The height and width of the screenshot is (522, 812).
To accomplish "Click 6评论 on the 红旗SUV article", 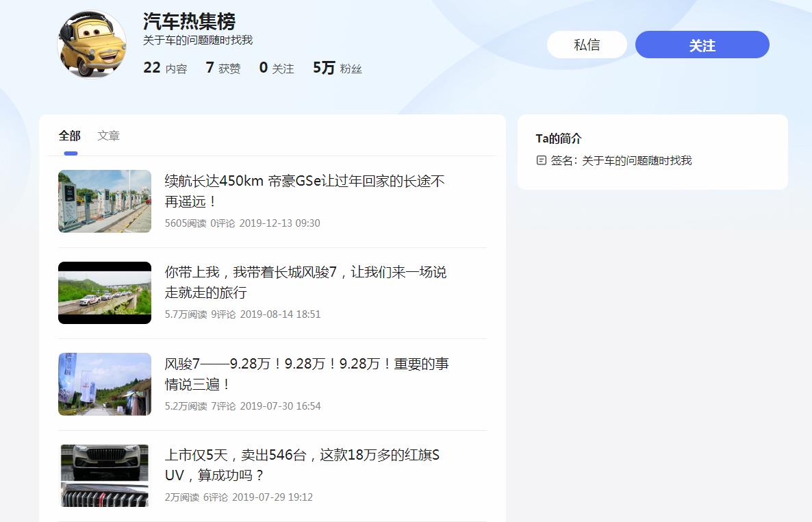I will click(x=216, y=497).
